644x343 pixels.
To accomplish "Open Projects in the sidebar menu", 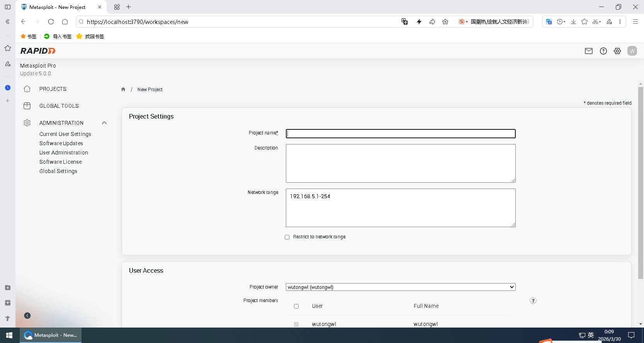I will [x=53, y=89].
